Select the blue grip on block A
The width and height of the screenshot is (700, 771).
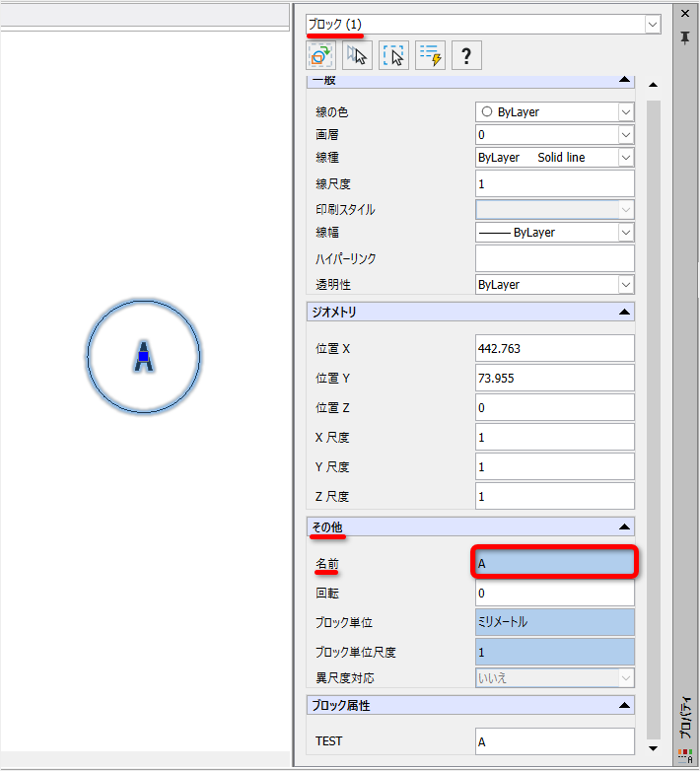[x=144, y=356]
